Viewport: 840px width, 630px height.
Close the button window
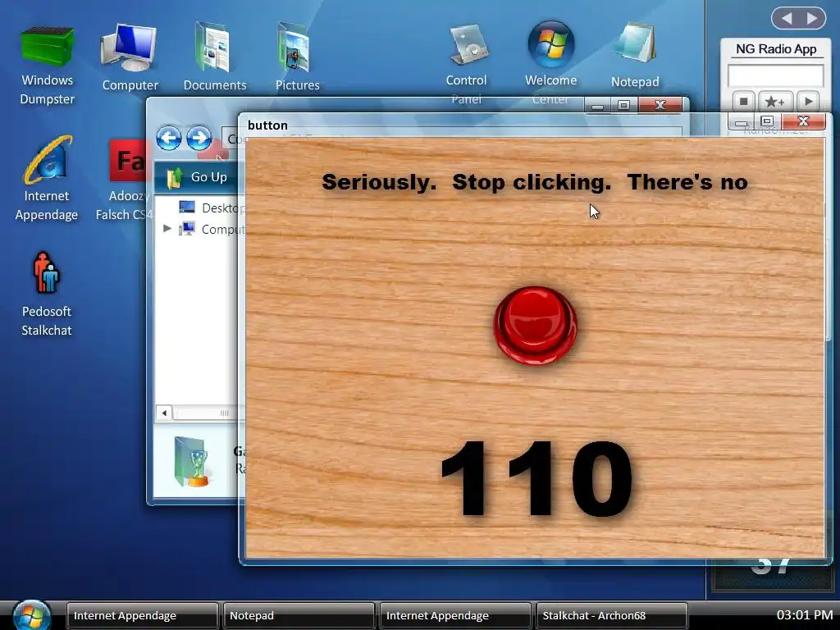coord(802,121)
